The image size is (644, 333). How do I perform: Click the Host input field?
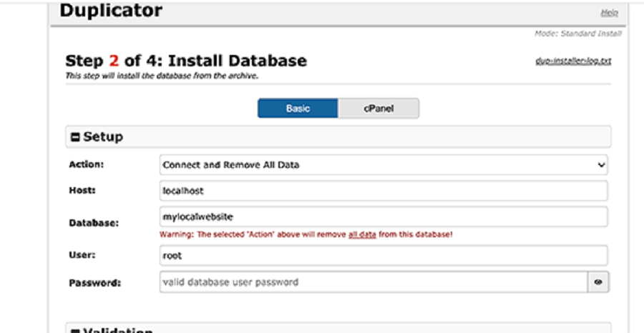[x=384, y=191]
